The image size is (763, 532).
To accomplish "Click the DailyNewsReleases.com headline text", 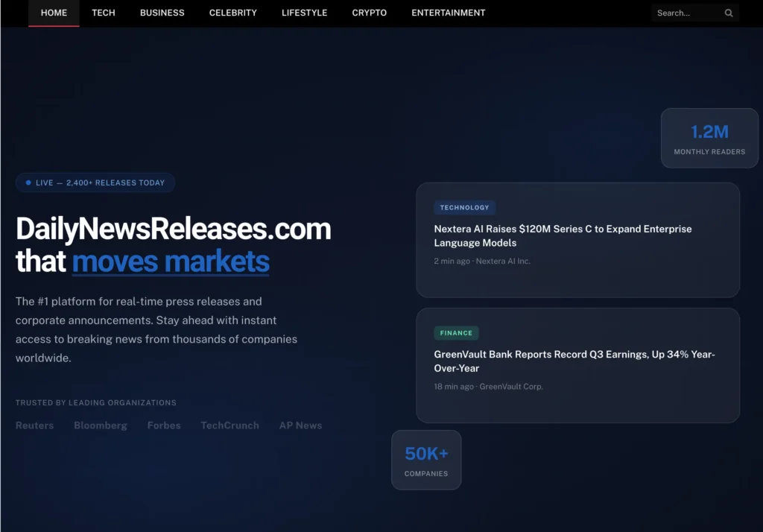I will point(173,229).
